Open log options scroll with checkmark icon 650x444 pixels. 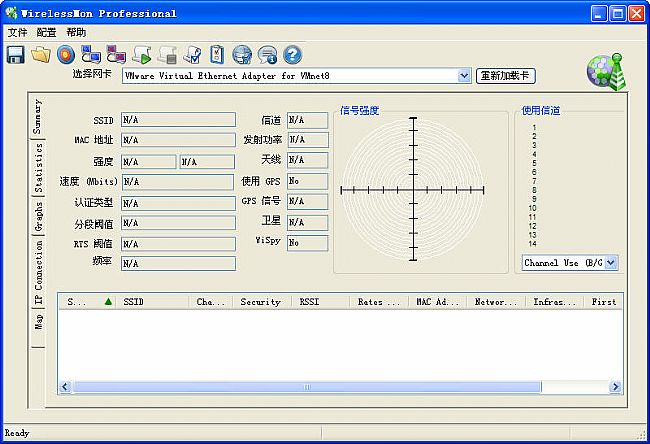192,55
